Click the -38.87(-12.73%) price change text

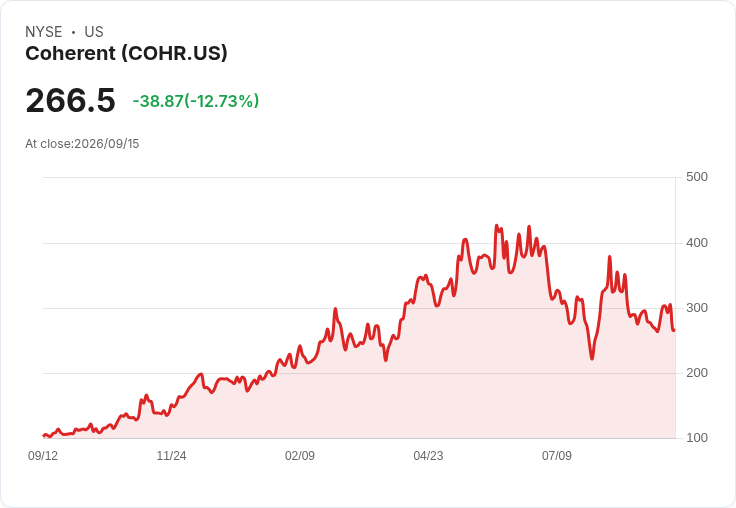pyautogui.click(x=196, y=101)
